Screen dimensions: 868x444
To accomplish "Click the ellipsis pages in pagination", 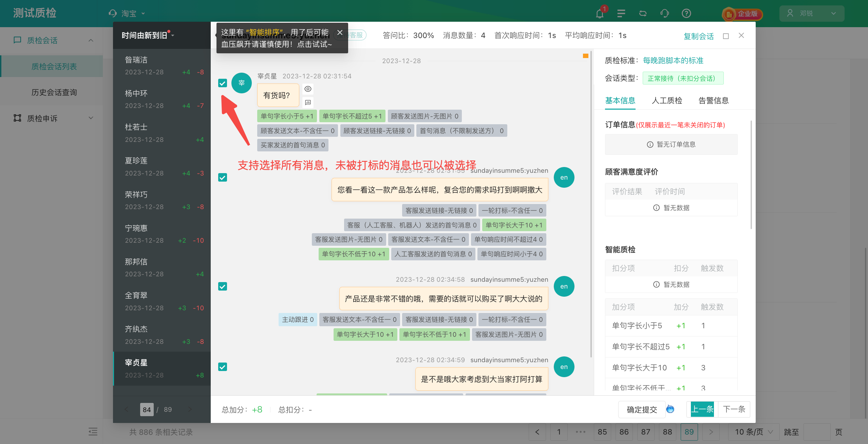I will [x=581, y=432].
